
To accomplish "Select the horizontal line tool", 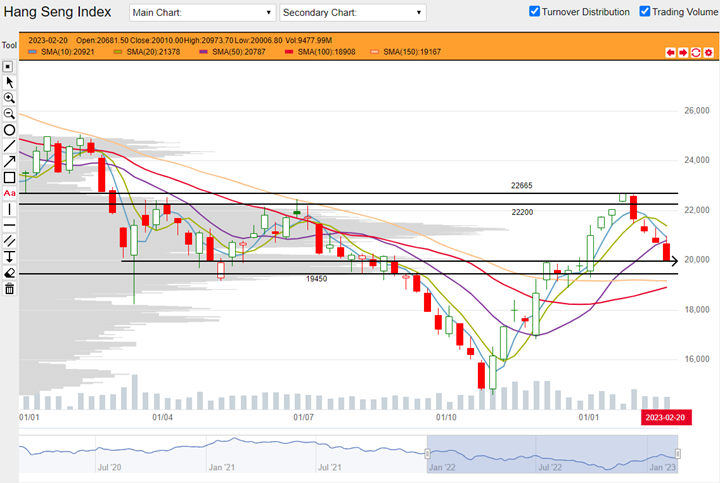I will (x=9, y=225).
